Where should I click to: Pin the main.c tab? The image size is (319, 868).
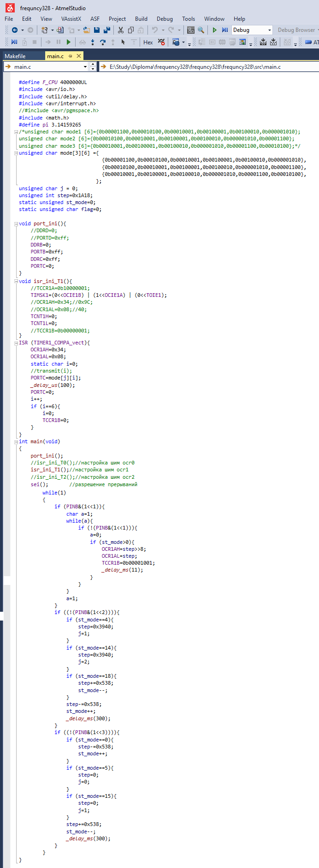(71, 56)
